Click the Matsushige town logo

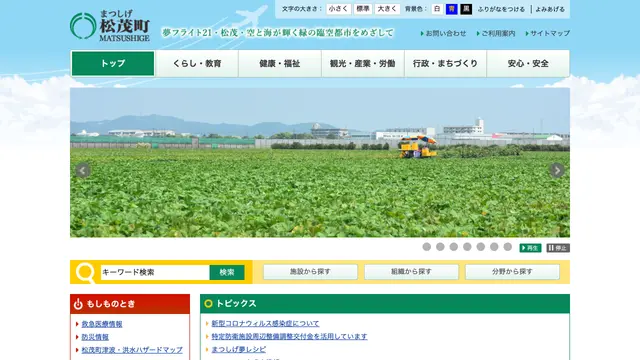(110, 26)
